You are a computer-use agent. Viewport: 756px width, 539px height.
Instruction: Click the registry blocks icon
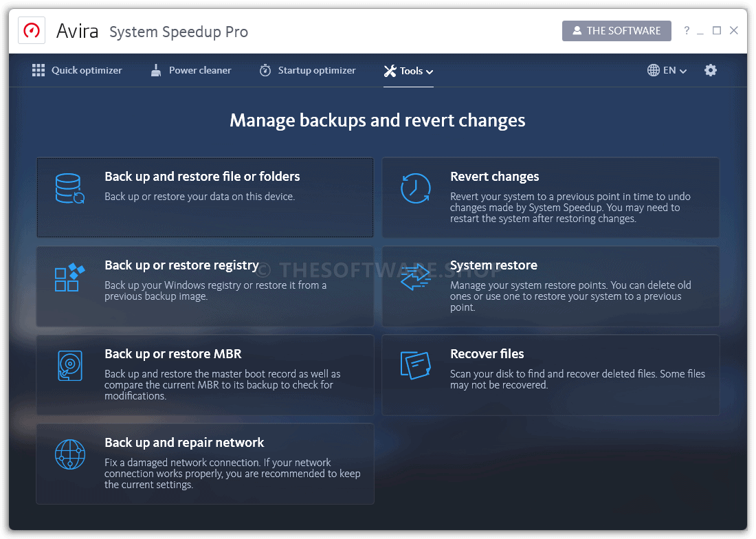point(70,277)
